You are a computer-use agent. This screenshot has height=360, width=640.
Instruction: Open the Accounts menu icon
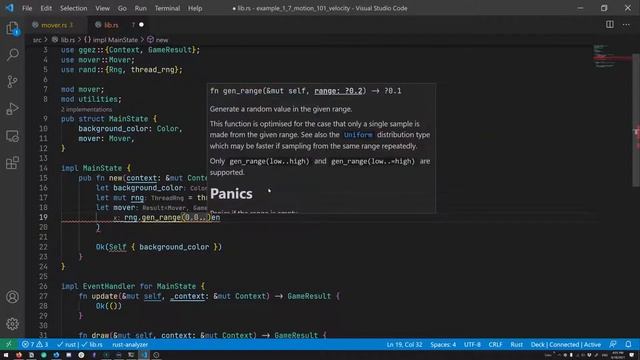click(x=12, y=297)
